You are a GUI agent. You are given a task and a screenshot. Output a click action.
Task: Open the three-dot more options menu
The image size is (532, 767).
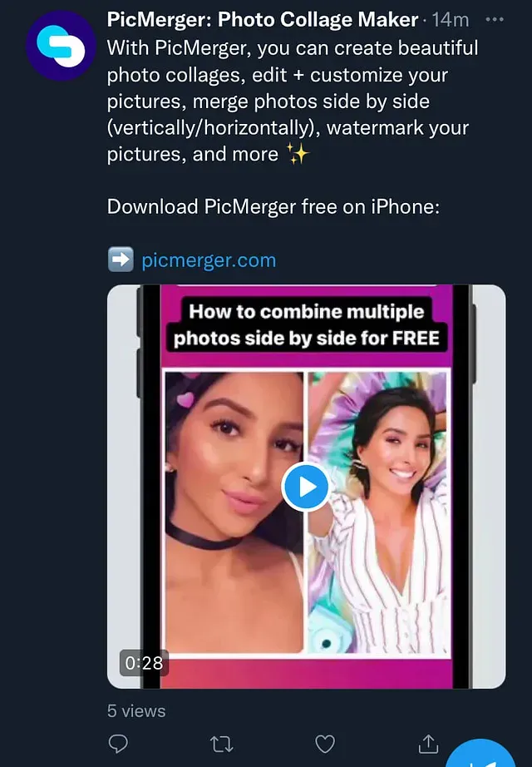[494, 19]
